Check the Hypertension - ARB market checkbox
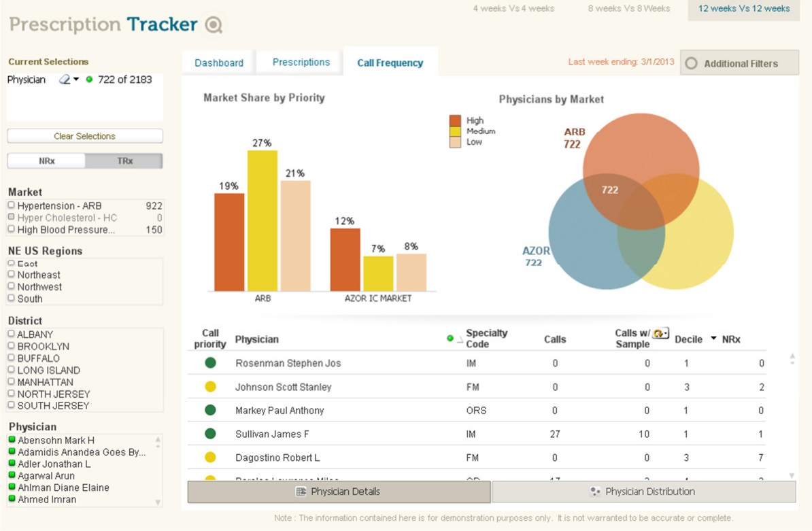The height and width of the screenshot is (531, 812). pos(12,205)
